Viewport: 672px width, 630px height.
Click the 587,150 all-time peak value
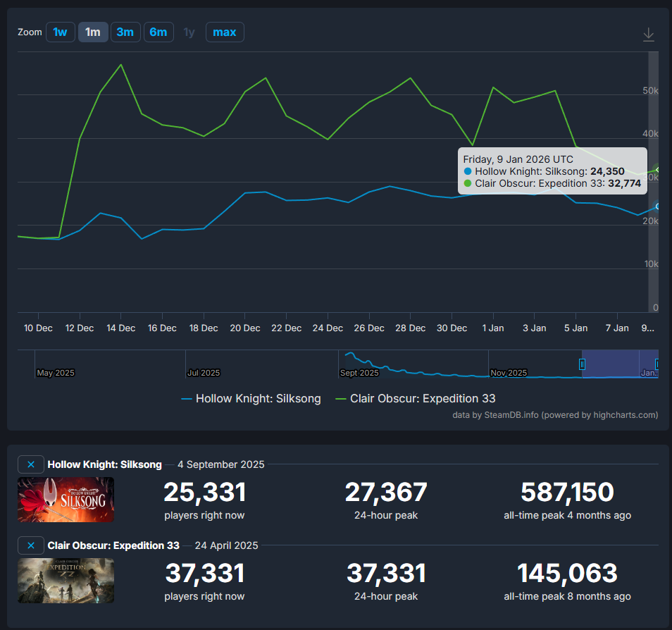(568, 492)
